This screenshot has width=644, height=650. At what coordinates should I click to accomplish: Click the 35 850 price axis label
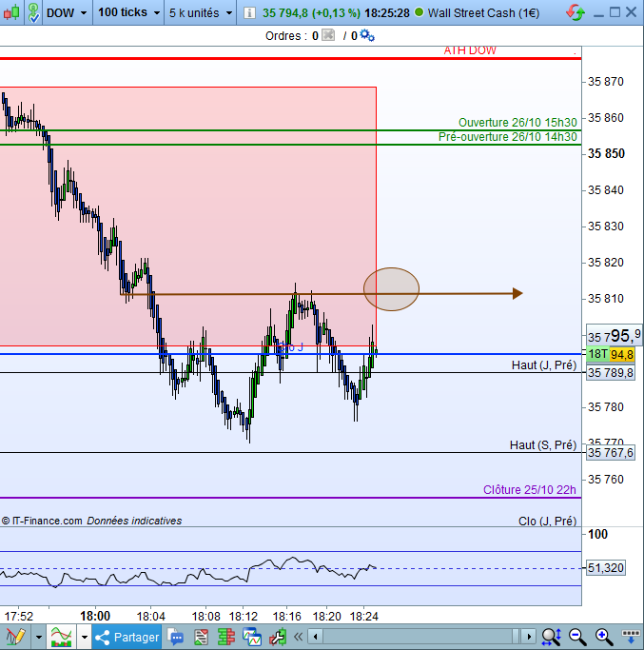point(606,154)
